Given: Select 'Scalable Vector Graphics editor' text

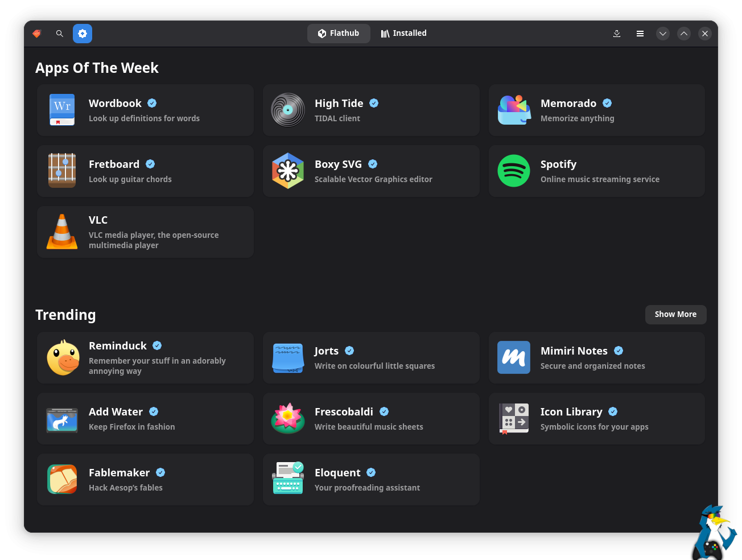Looking at the screenshot, I should click(373, 179).
